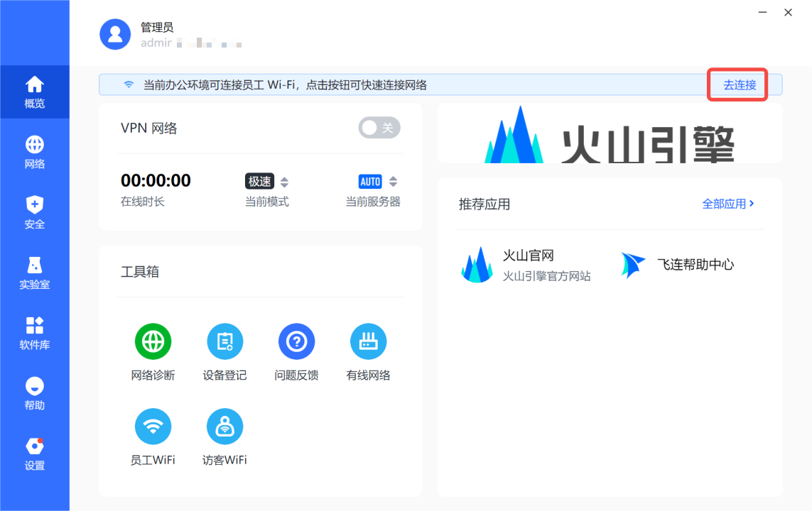The height and width of the screenshot is (511, 812).
Task: Open the 软件库 software library tab
Action: [x=35, y=334]
